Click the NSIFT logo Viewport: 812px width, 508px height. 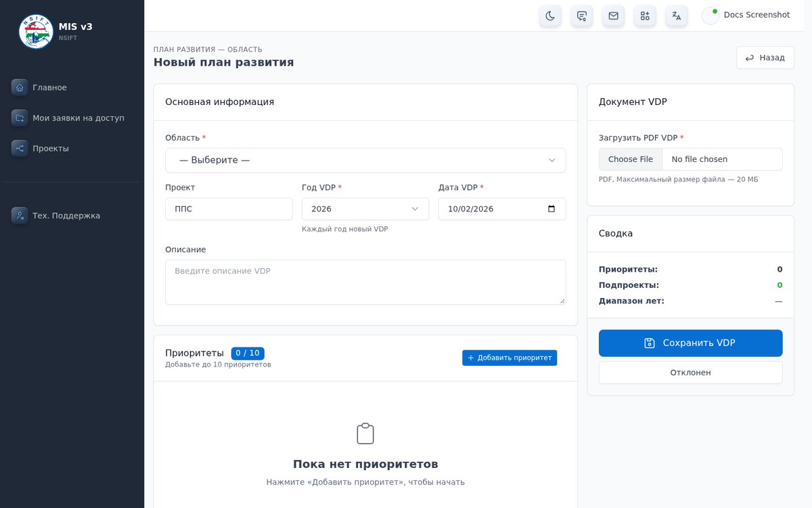[x=36, y=32]
